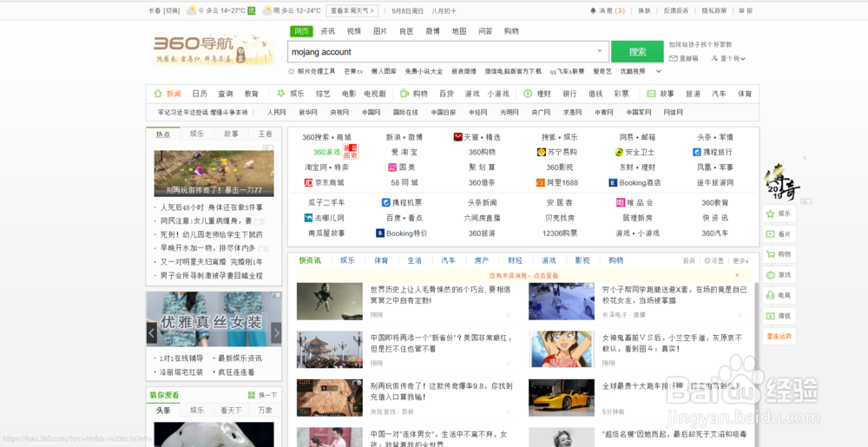Click the 消息 notification bell icon
Screen dimensions: 868x447
(594, 10)
